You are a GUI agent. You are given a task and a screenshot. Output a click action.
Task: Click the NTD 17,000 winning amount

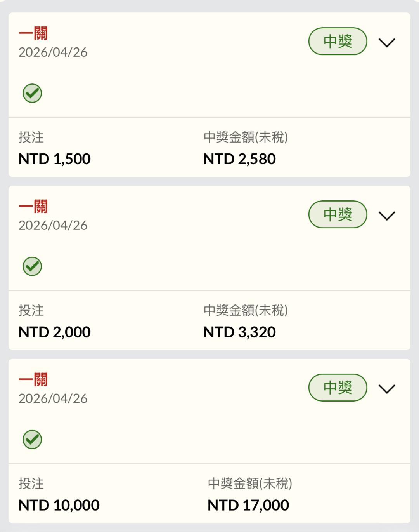[248, 506]
